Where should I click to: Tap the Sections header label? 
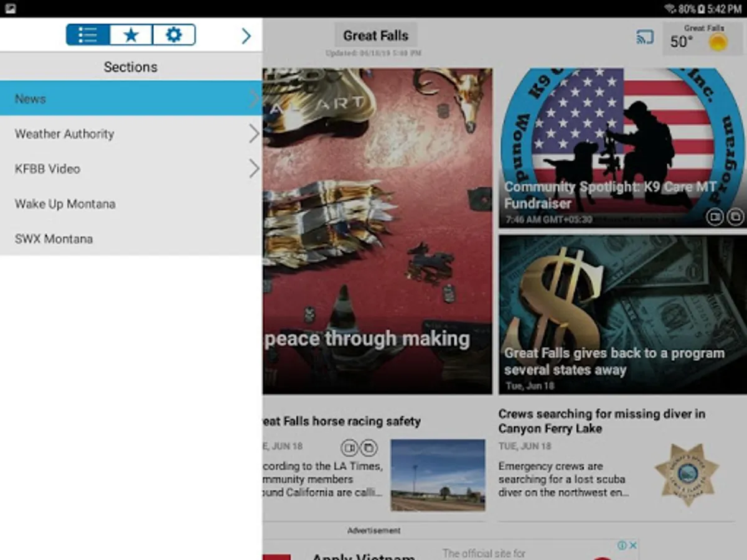click(x=131, y=67)
